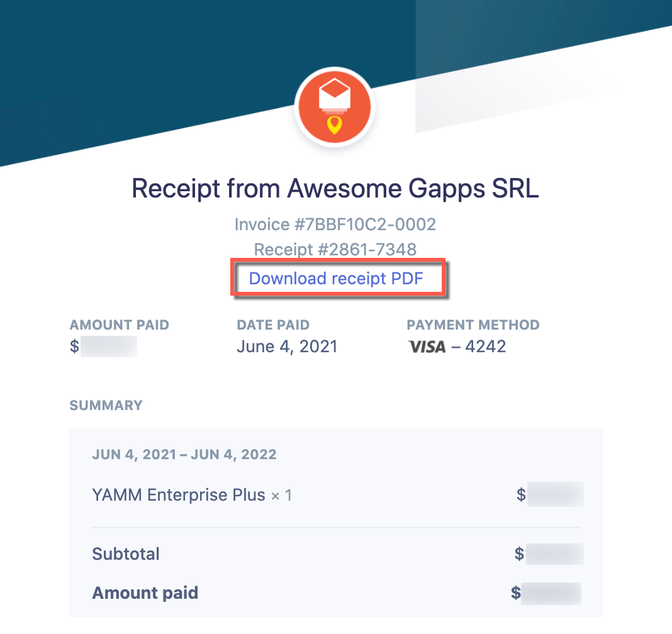Click the DATE PAID header label

tap(273, 325)
